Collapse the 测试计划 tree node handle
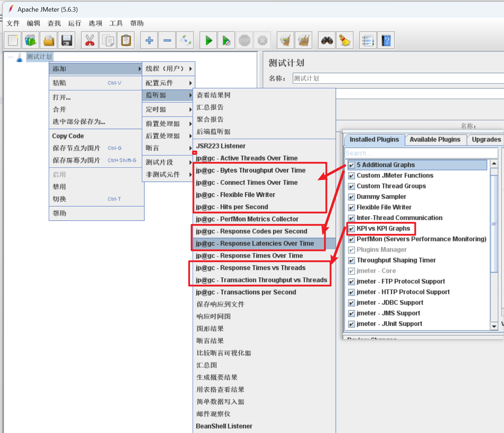Image resolution: width=504 pixels, height=433 pixels. click(10, 57)
